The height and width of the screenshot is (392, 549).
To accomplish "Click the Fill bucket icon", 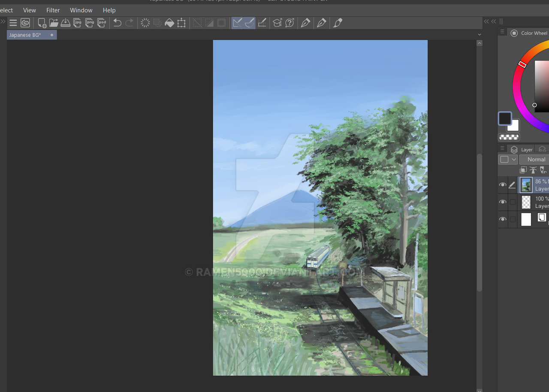I will pos(169,23).
